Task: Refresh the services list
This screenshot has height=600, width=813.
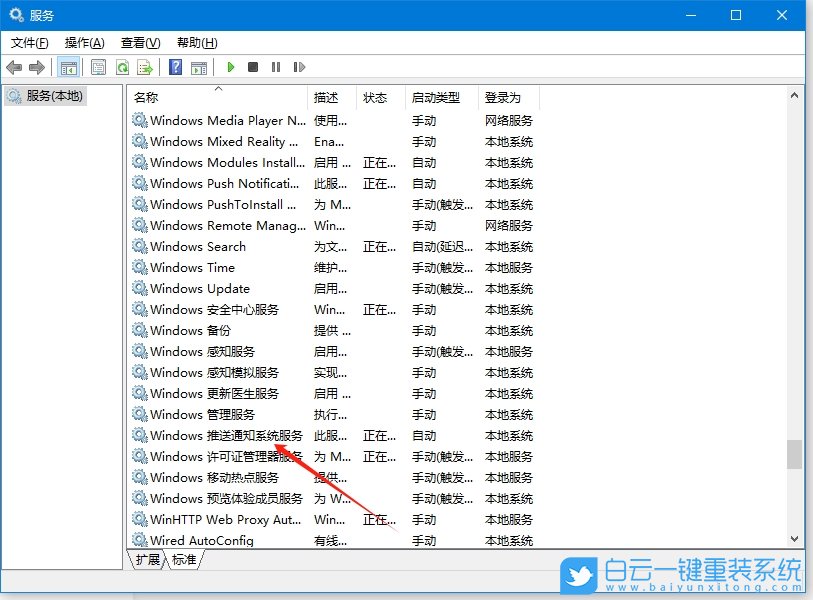Action: pos(122,66)
